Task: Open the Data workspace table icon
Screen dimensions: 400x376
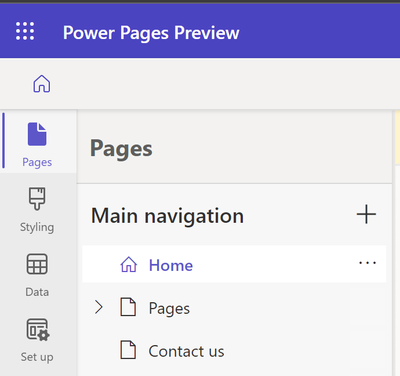Action: click(x=37, y=264)
